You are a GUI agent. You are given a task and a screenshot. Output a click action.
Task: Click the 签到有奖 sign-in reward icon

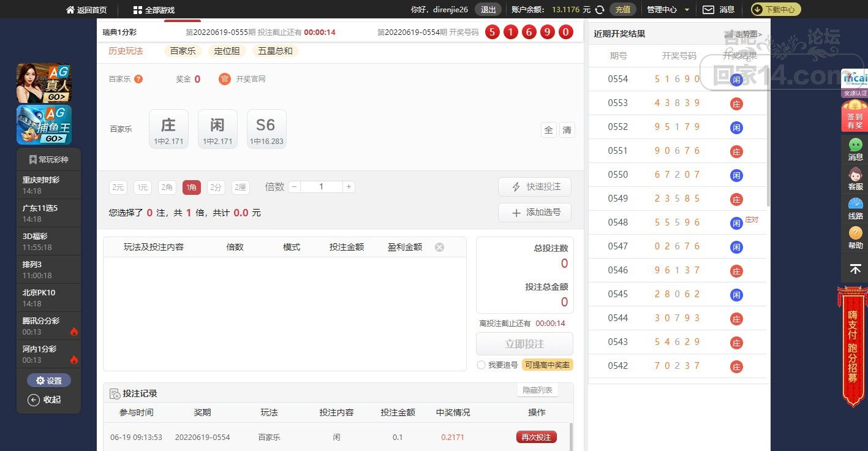[x=855, y=116]
